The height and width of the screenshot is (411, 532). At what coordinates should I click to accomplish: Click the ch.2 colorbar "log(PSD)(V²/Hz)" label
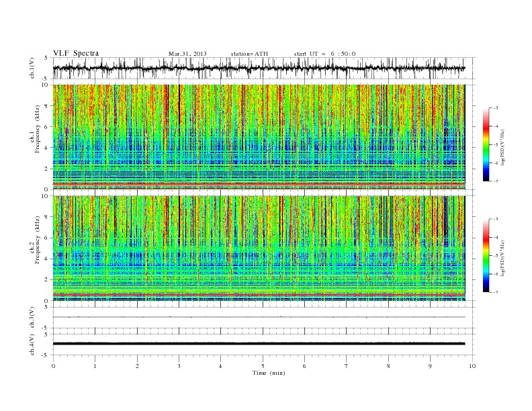[504, 258]
